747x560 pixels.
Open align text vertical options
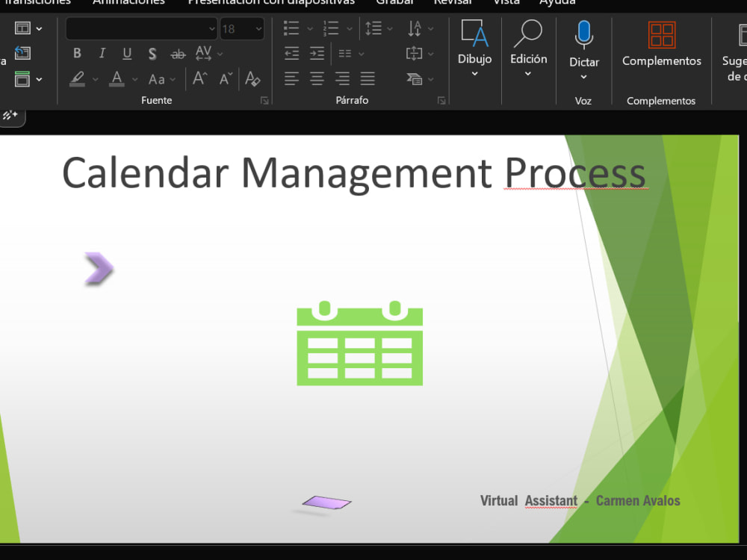(420, 53)
